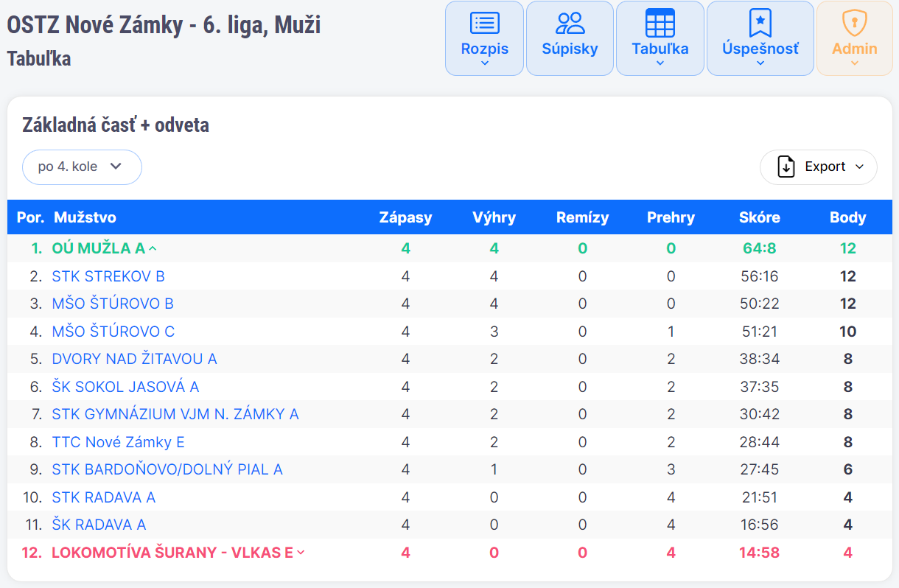899x588 pixels.
Task: Open team LOKOMOTÍVA ŠURANY - VLKAS E
Action: coord(172,553)
